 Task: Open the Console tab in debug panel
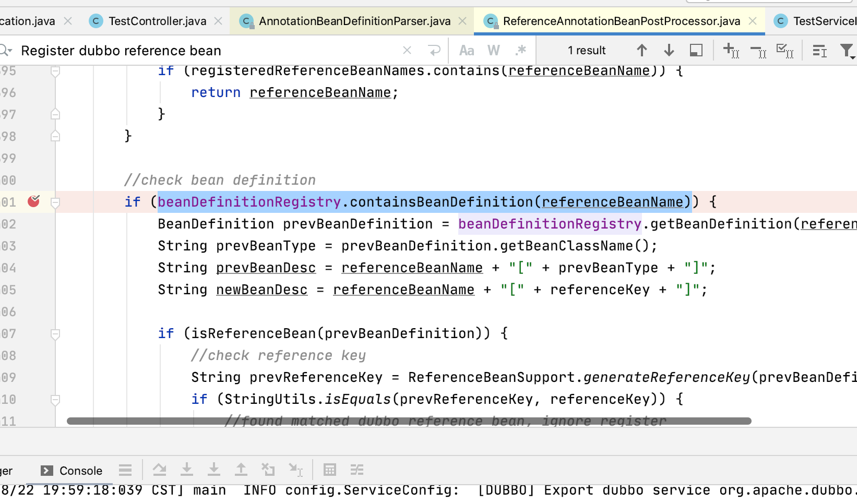(x=72, y=471)
